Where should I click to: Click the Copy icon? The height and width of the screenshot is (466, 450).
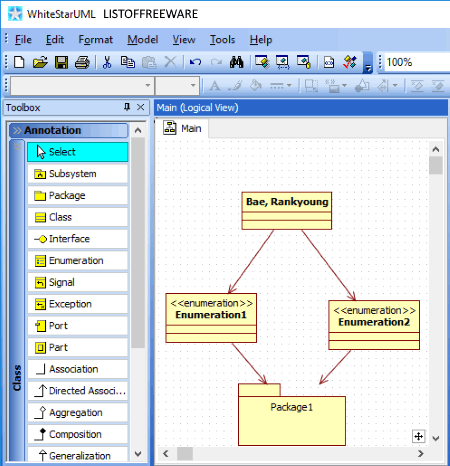pyautogui.click(x=128, y=62)
